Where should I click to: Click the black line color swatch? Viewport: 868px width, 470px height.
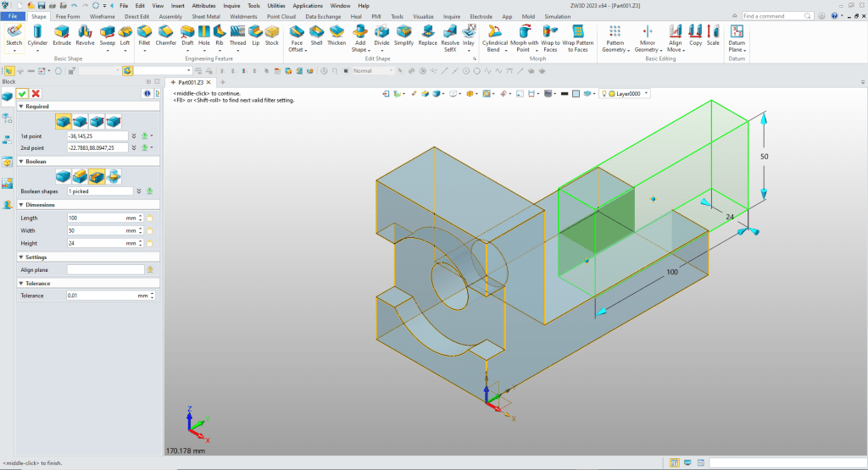564,94
